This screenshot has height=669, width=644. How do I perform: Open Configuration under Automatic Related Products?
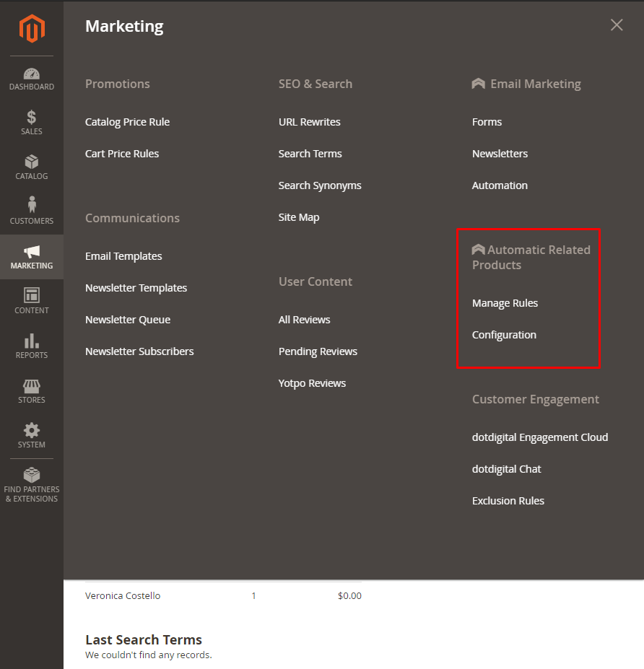pyautogui.click(x=504, y=335)
